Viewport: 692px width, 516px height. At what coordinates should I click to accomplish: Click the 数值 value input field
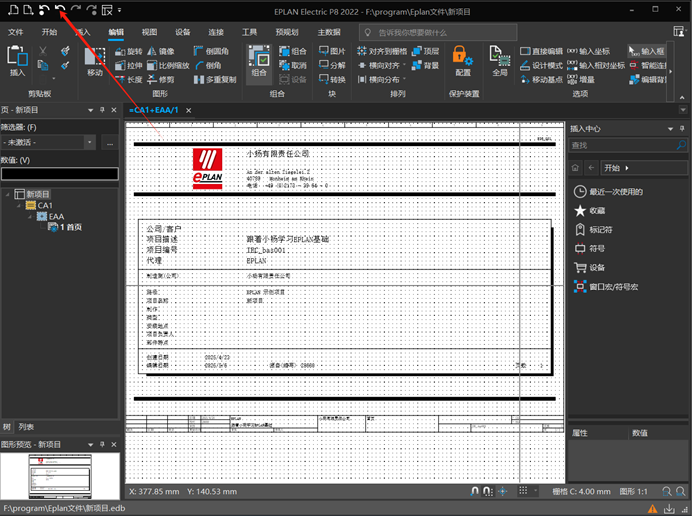point(60,174)
